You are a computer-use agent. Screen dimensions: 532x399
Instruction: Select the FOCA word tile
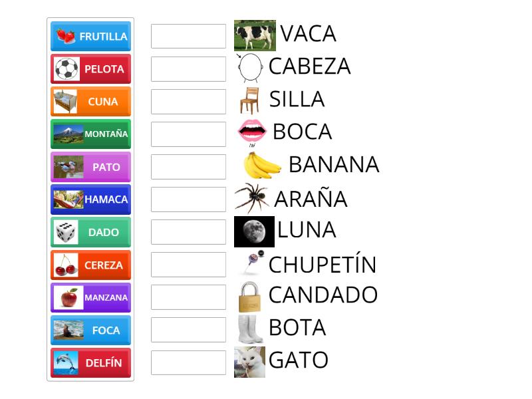coord(90,330)
